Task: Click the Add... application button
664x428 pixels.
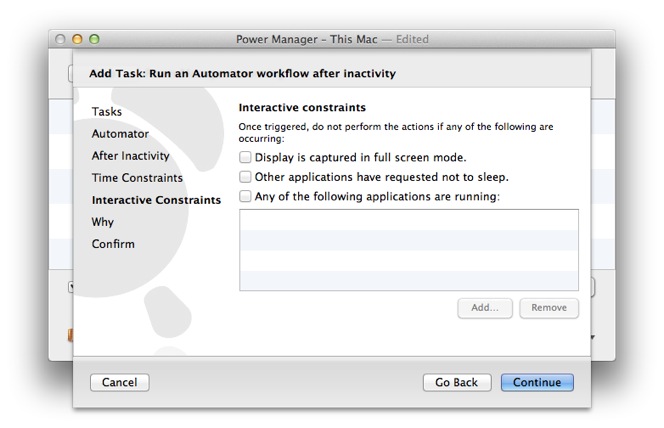Action: 485,308
